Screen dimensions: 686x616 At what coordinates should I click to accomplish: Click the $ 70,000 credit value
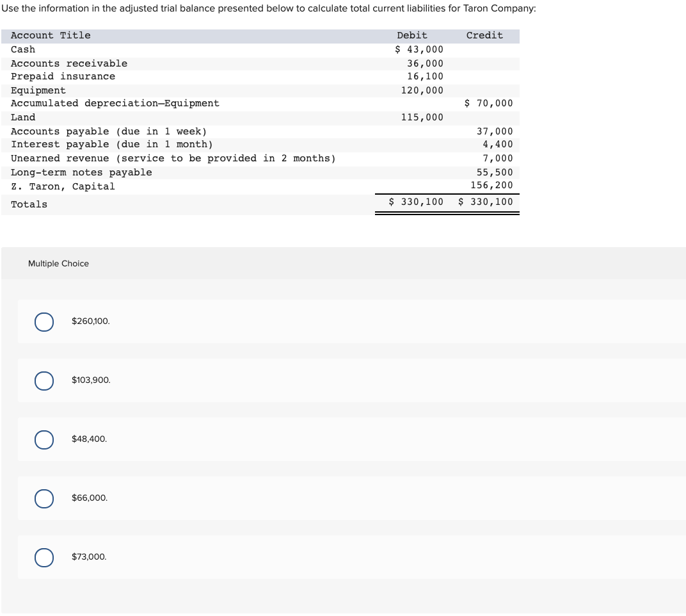(x=489, y=103)
